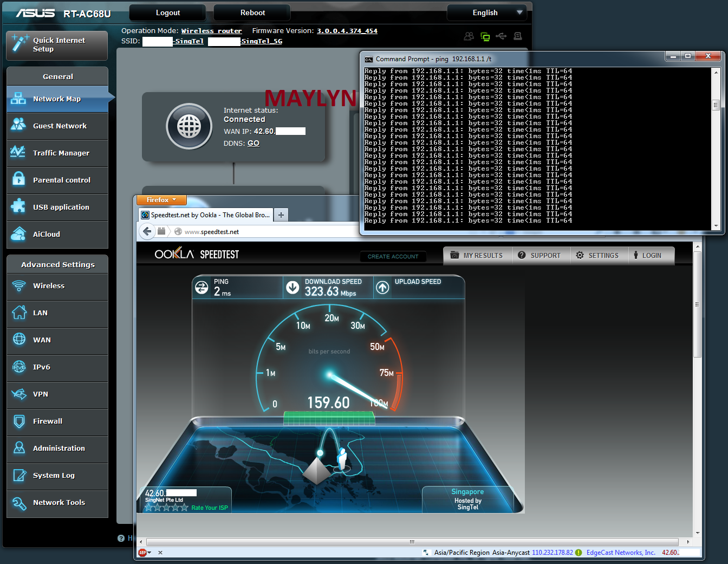Click the DDNS GO link
The width and height of the screenshot is (728, 564).
[x=253, y=143]
